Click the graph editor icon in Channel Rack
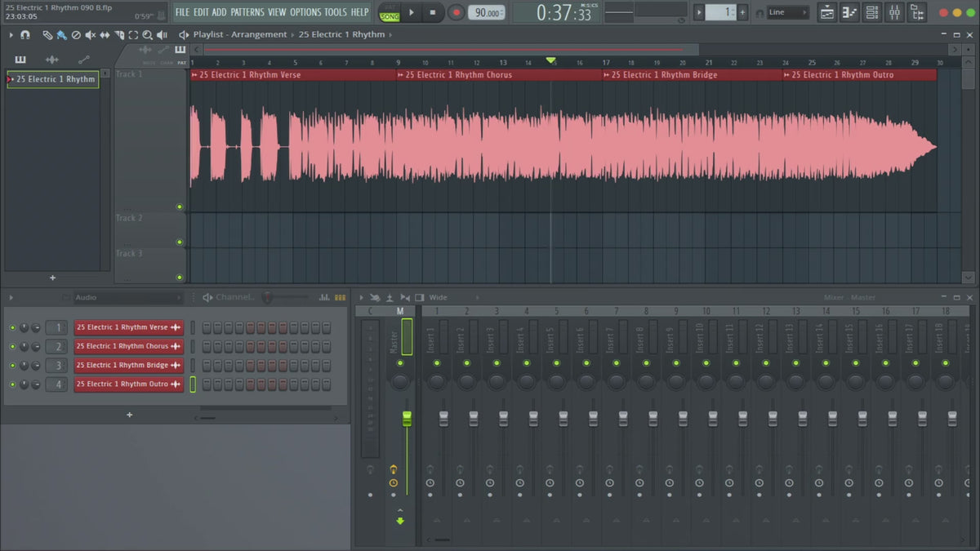The height and width of the screenshot is (551, 980). pyautogui.click(x=325, y=297)
